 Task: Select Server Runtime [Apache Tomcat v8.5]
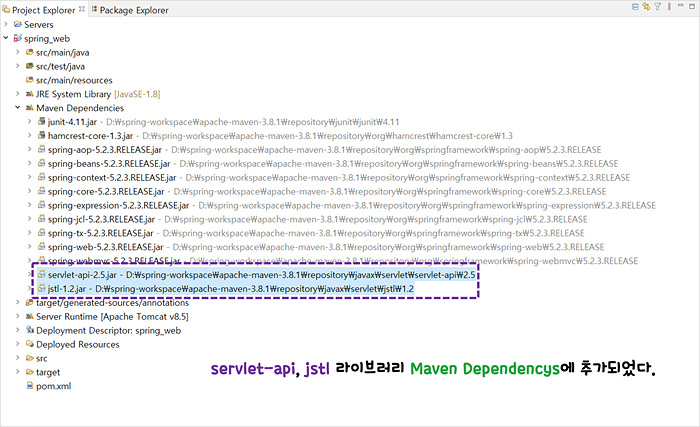[x=112, y=317]
